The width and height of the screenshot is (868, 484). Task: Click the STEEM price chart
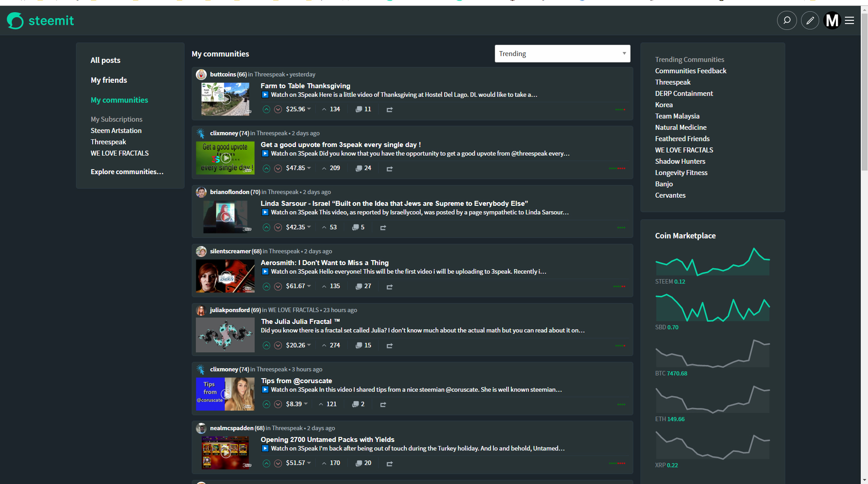(712, 261)
